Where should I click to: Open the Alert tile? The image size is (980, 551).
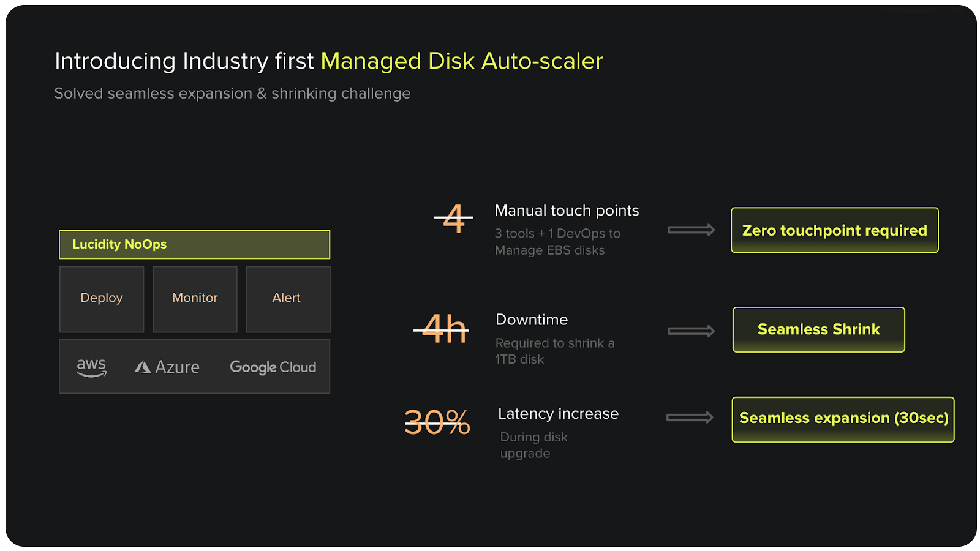(287, 299)
